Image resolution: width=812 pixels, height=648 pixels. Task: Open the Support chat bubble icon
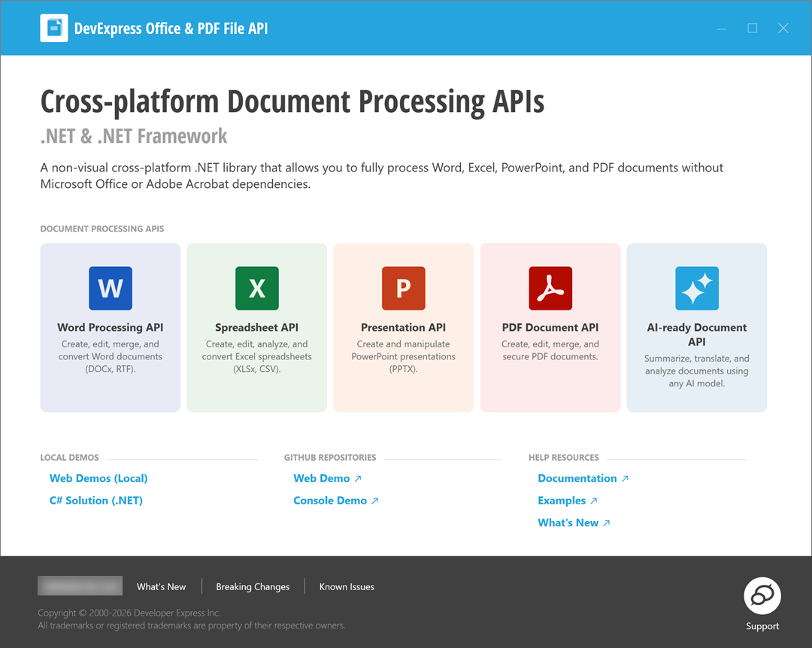(x=762, y=595)
